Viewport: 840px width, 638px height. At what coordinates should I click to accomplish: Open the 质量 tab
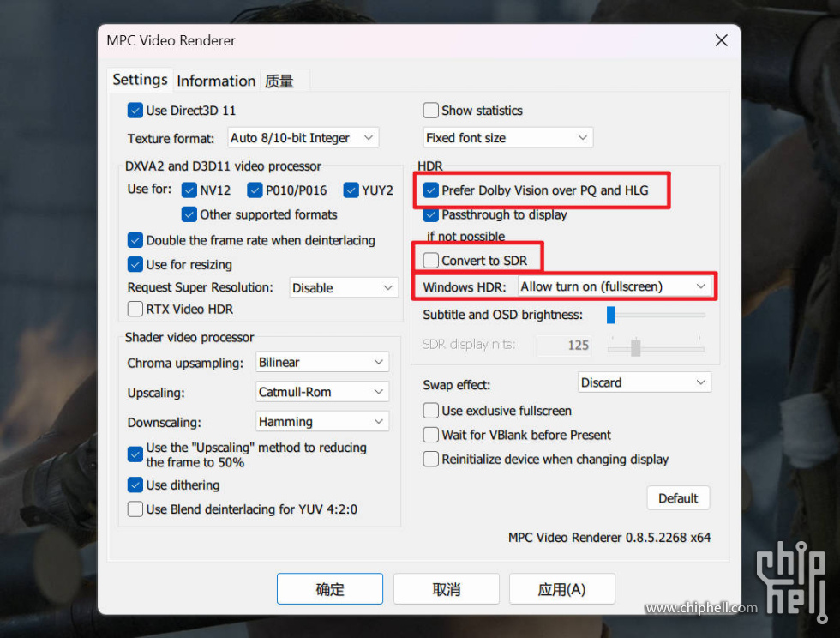[x=279, y=81]
